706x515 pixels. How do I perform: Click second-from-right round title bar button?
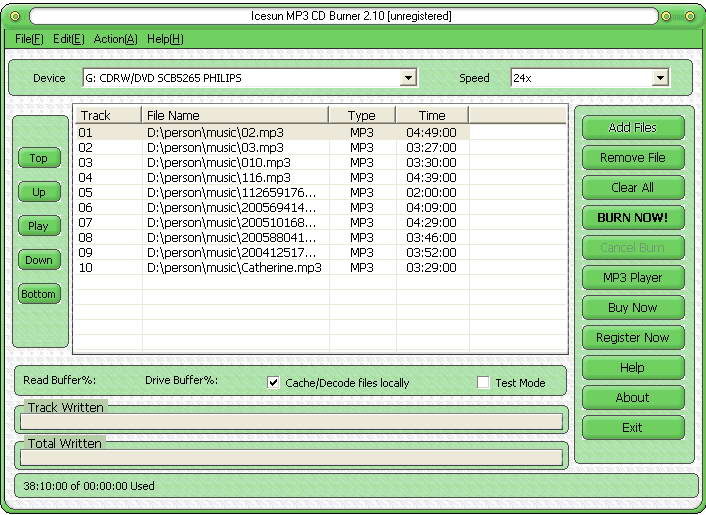tap(666, 16)
